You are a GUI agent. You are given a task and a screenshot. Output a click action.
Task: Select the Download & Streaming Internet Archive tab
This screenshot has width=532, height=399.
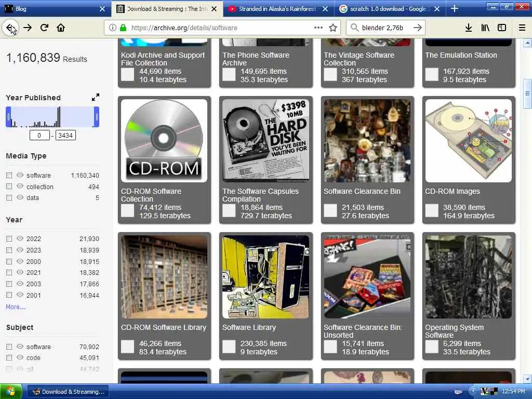(167, 9)
